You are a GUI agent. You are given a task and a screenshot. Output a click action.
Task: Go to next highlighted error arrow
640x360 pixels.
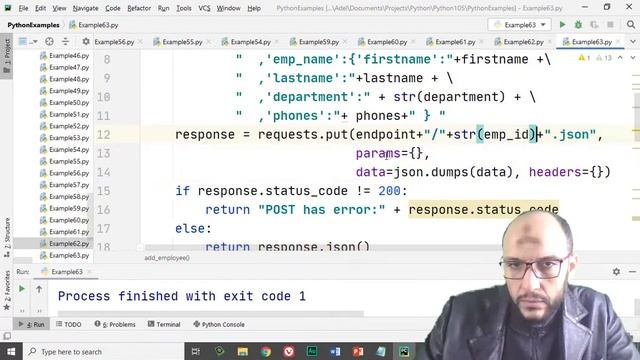(633, 58)
